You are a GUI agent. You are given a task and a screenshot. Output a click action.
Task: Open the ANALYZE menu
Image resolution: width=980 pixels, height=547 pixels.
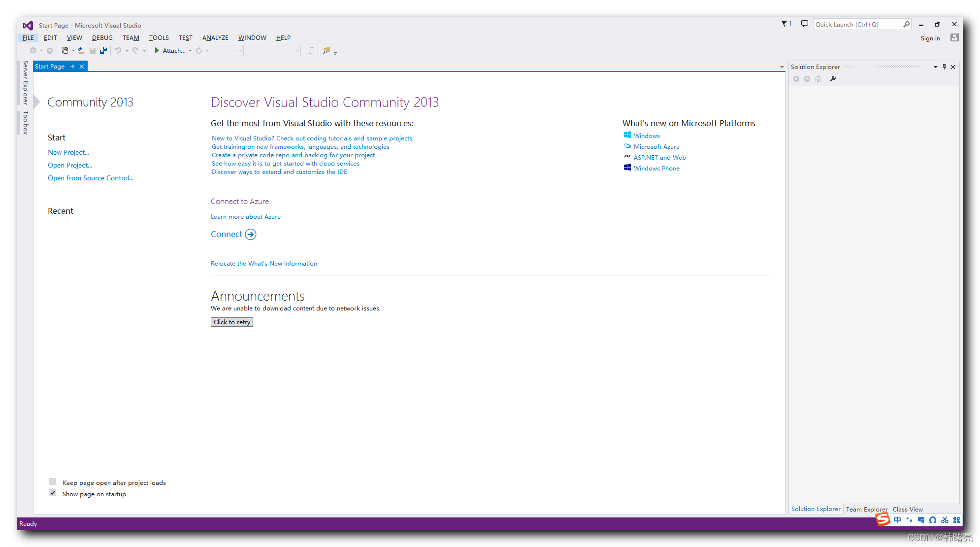pyautogui.click(x=215, y=37)
